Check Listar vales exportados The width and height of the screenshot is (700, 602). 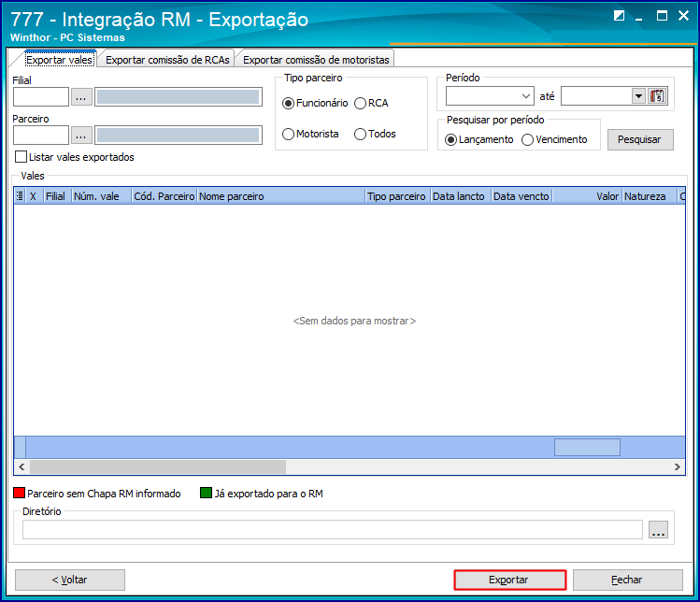(x=21, y=157)
